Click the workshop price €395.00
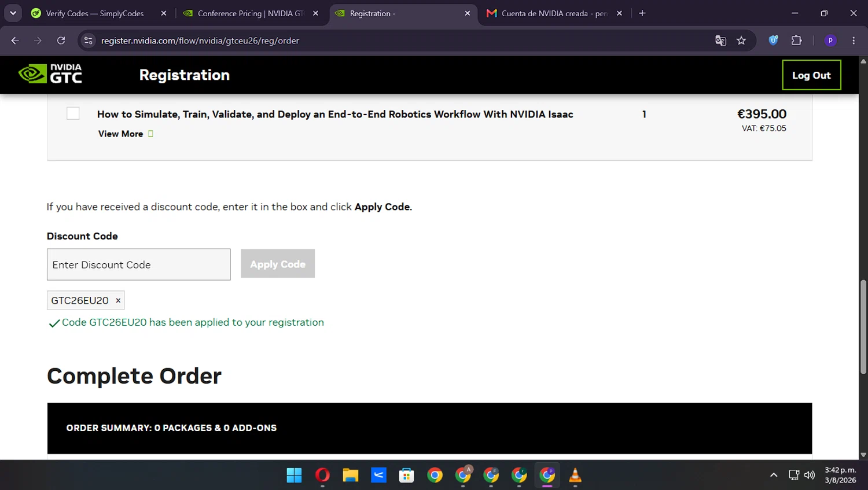 coord(762,114)
